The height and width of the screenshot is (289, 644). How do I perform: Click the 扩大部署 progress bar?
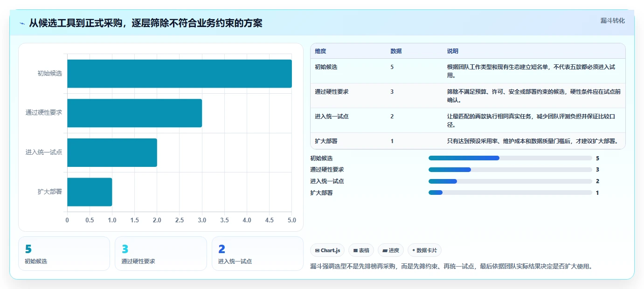coord(510,193)
